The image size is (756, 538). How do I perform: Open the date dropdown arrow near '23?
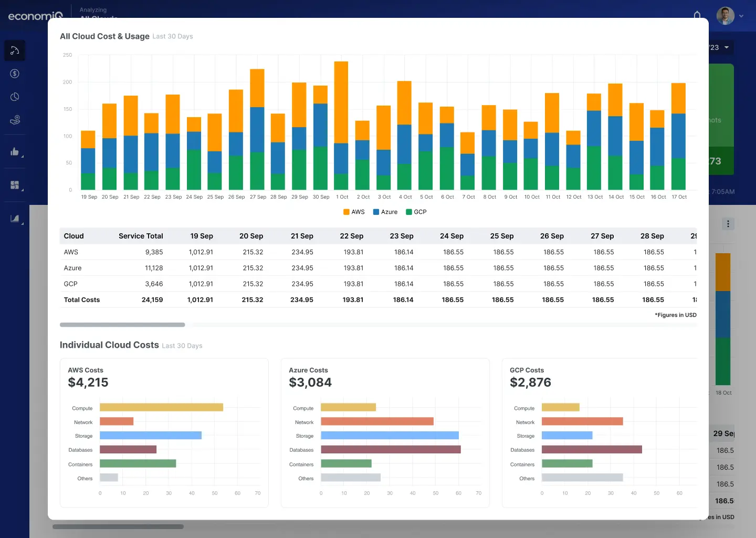click(727, 47)
